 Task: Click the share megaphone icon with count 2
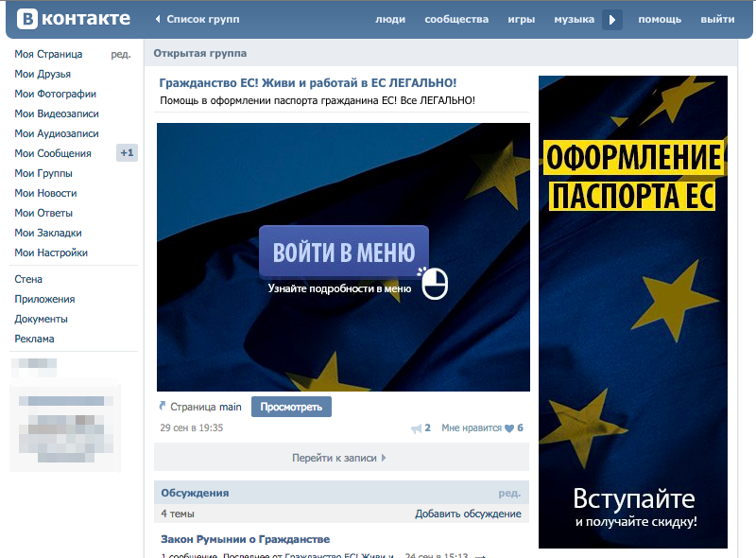[x=416, y=428]
